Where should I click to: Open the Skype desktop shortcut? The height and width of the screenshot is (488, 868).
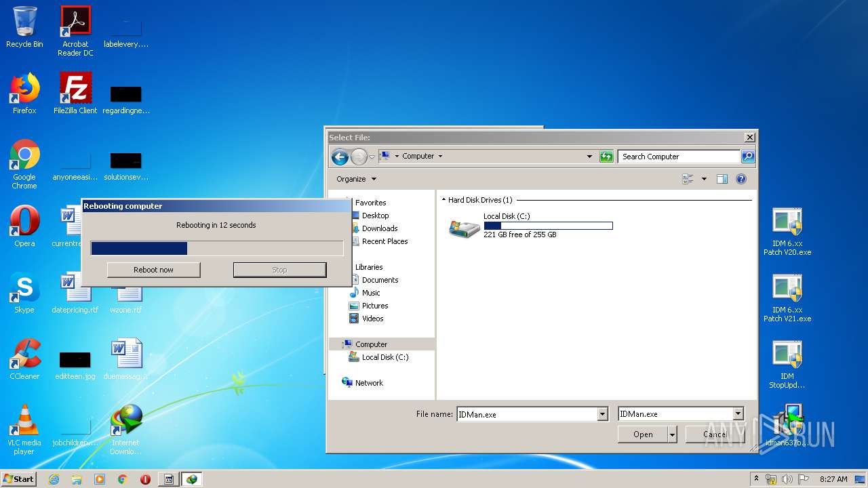(24, 293)
